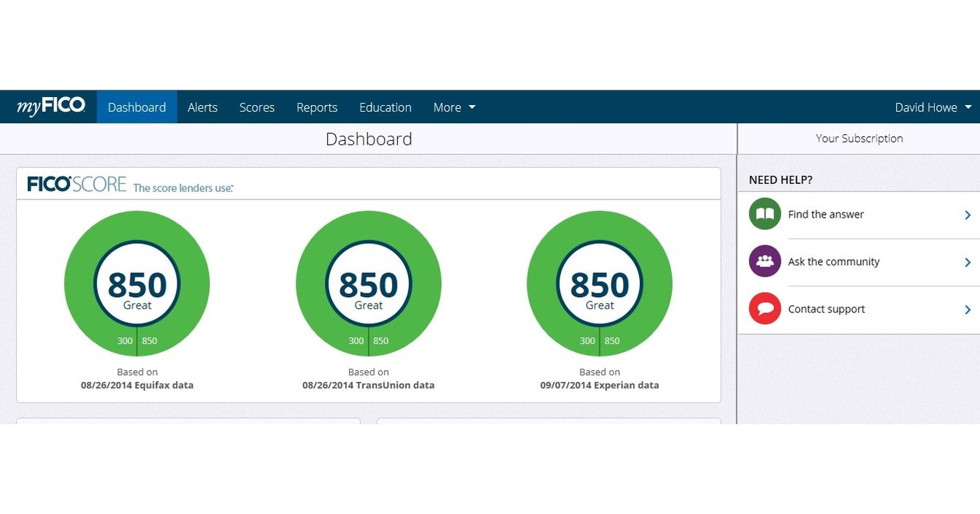The image size is (980, 514).
Task: Open the Your Subscription panel header
Action: coord(859,139)
